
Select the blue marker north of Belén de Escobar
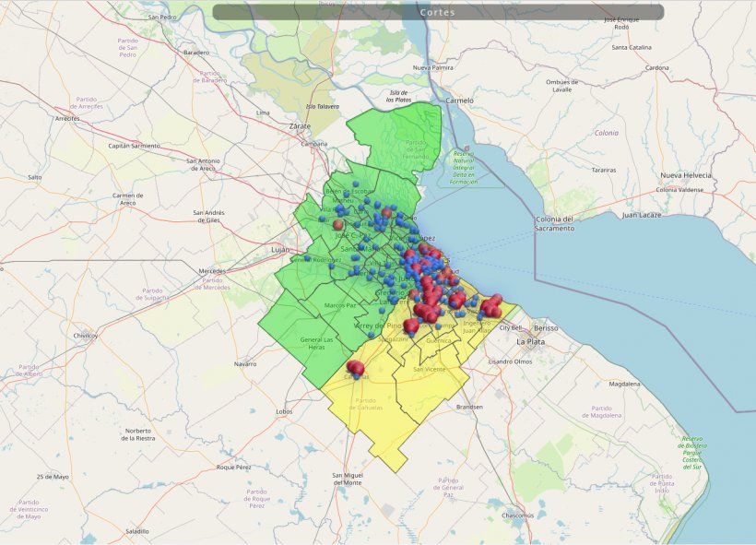click(355, 184)
